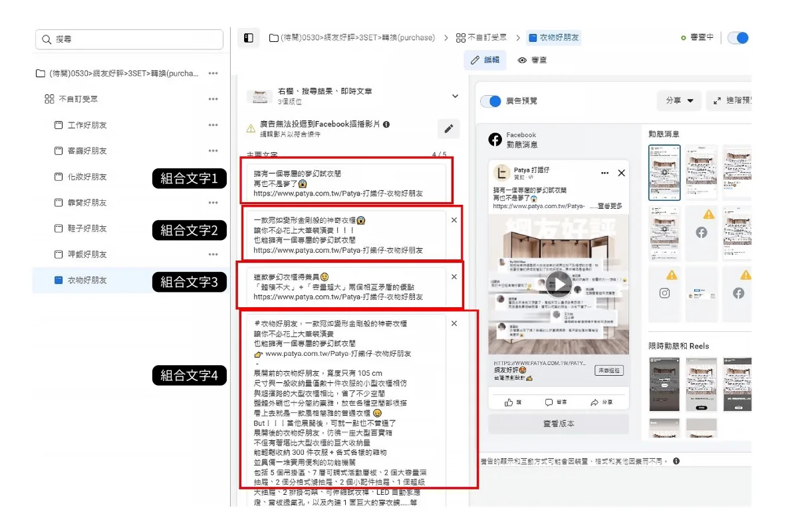
Task: Open options menu for 工作好朋友
Action: [213, 125]
